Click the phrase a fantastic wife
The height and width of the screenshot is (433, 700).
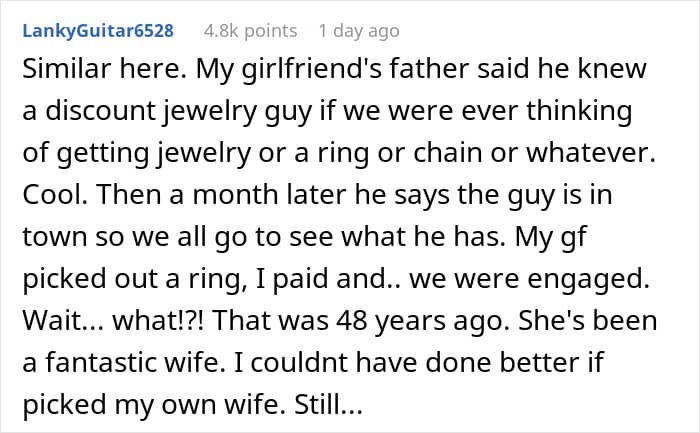[124, 362]
